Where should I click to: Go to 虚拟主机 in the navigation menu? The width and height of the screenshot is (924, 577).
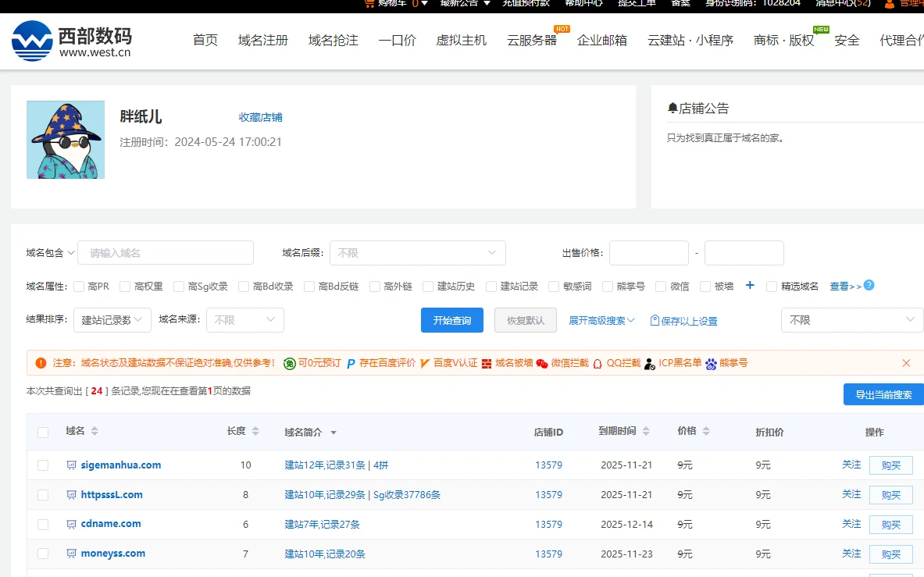coord(461,41)
